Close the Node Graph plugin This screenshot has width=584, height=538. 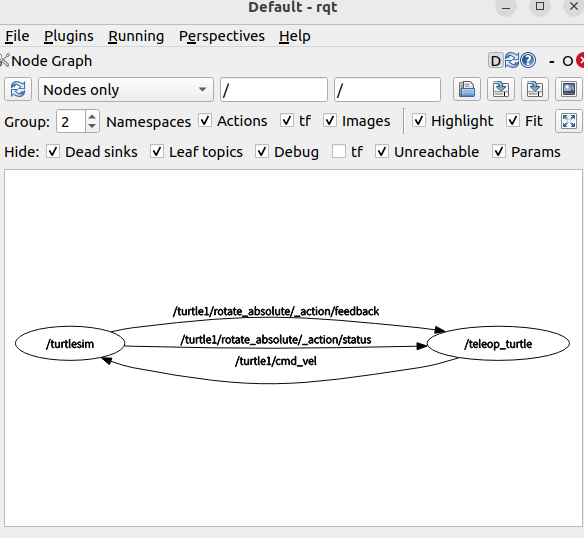580,61
